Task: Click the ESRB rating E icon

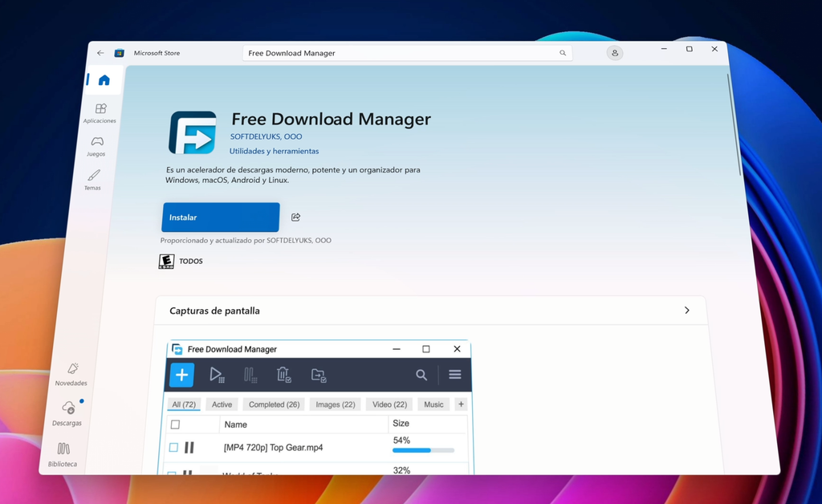Action: (x=166, y=262)
